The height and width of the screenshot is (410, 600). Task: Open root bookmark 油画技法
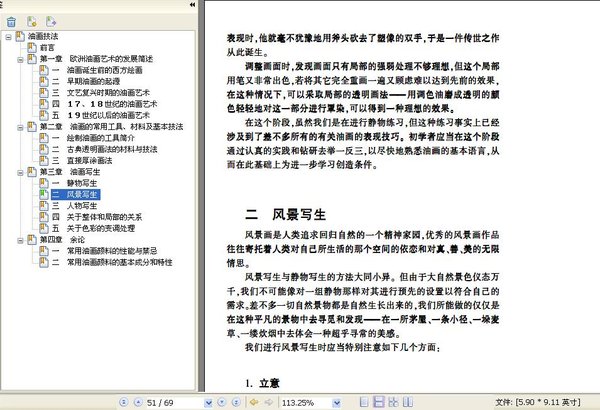[43, 37]
